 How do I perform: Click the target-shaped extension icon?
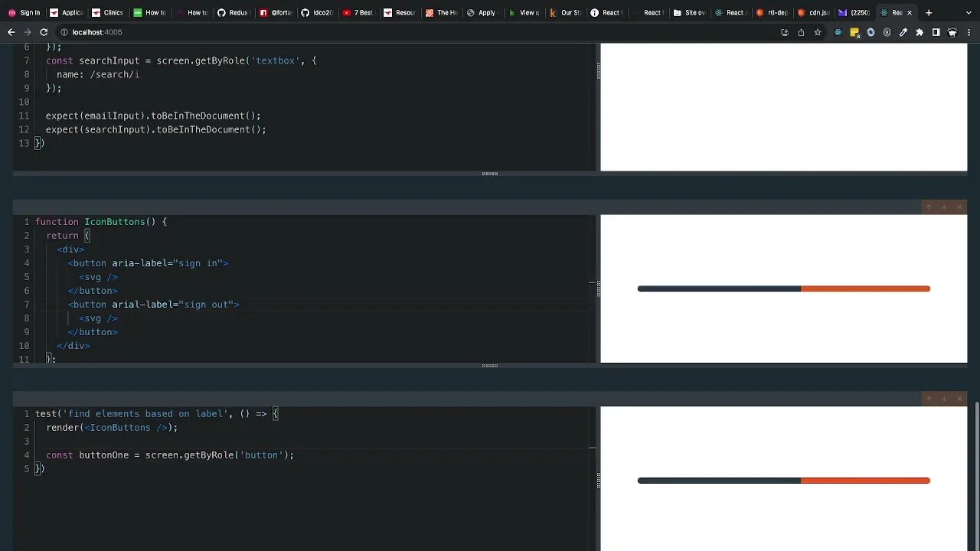click(x=887, y=32)
